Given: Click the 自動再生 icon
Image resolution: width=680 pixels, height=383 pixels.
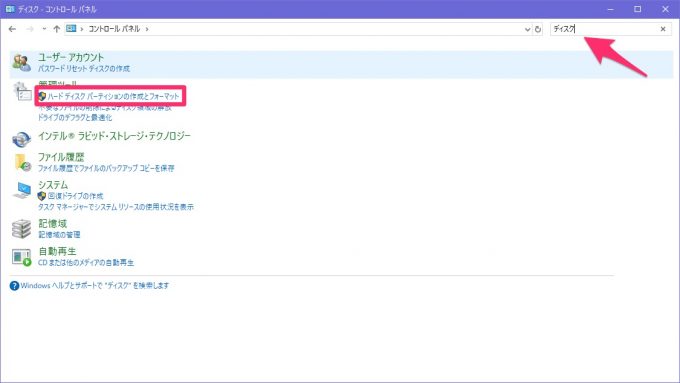Looking at the screenshot, I should [22, 257].
